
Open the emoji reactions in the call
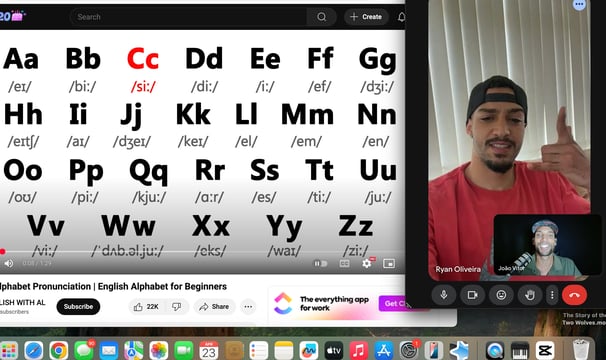501,295
